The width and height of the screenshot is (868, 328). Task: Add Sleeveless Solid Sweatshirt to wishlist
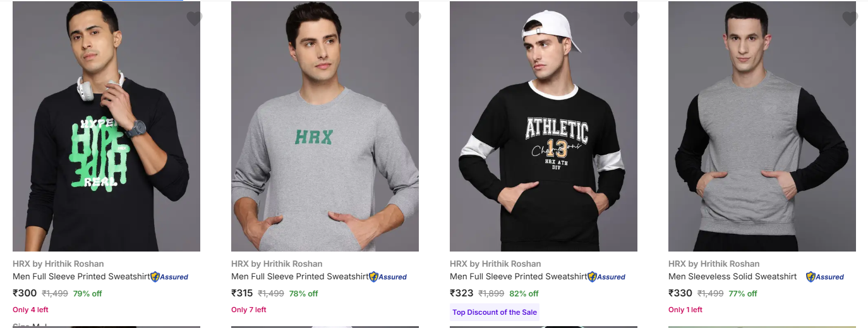click(850, 19)
